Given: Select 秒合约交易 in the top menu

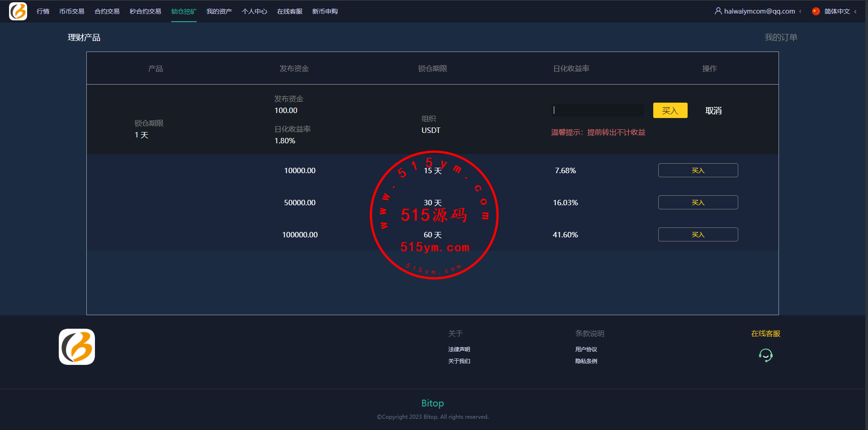Looking at the screenshot, I should pyautogui.click(x=145, y=11).
